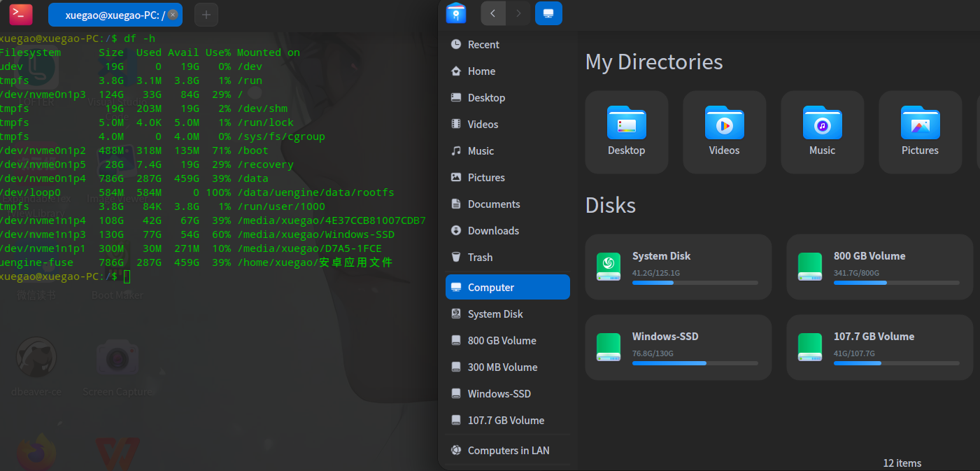This screenshot has width=980, height=471.
Task: Open the Music folder in My Directories
Action: tap(822, 124)
